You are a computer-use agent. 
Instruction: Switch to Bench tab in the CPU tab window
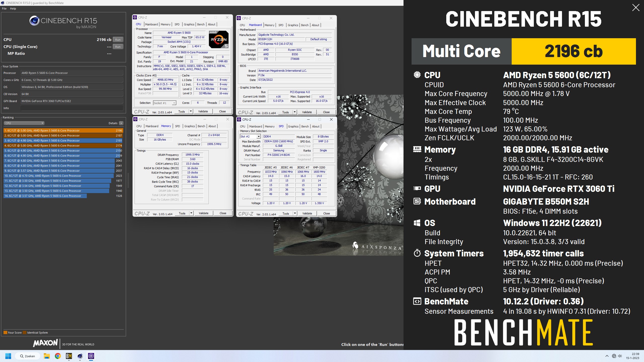pos(201,24)
